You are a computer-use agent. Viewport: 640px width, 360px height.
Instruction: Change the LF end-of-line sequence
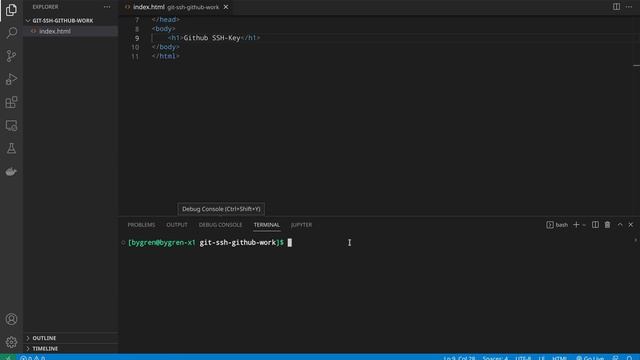click(x=541, y=358)
